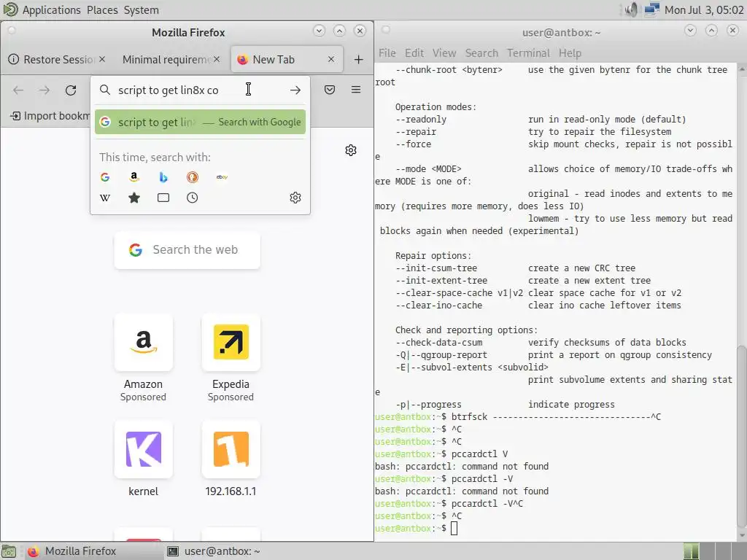Click the show desktop icon in taskbar

point(9,551)
